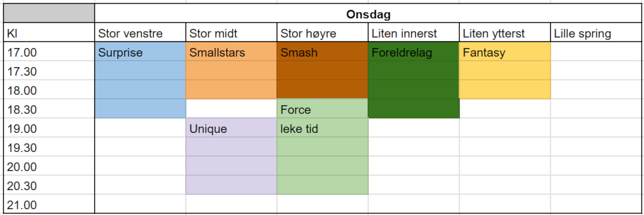Select the Onsdag header cell

[x=369, y=13]
